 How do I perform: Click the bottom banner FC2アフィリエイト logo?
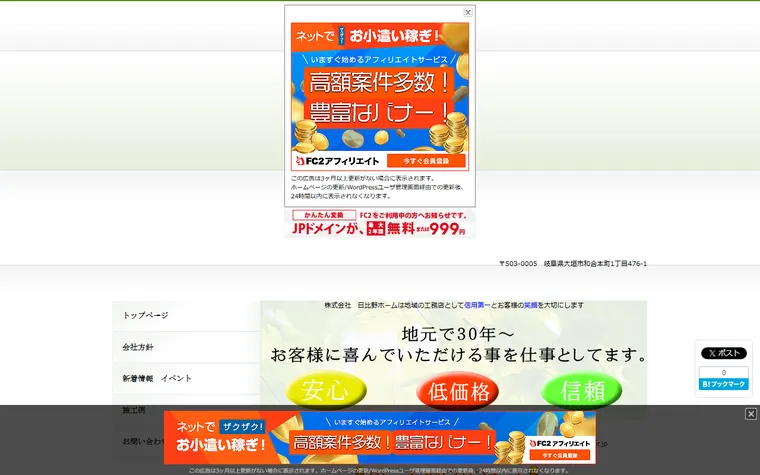pyautogui.click(x=559, y=443)
